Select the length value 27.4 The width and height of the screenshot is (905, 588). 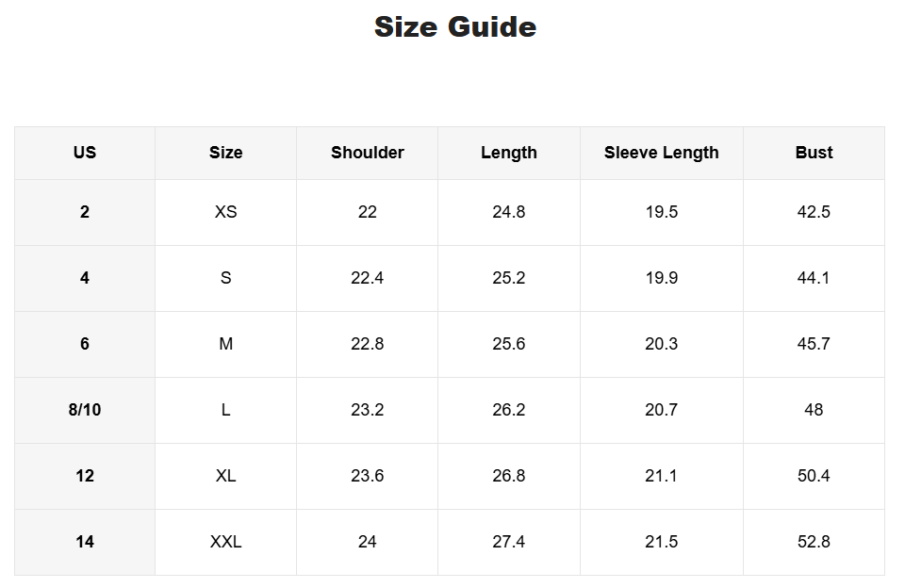[x=508, y=542]
